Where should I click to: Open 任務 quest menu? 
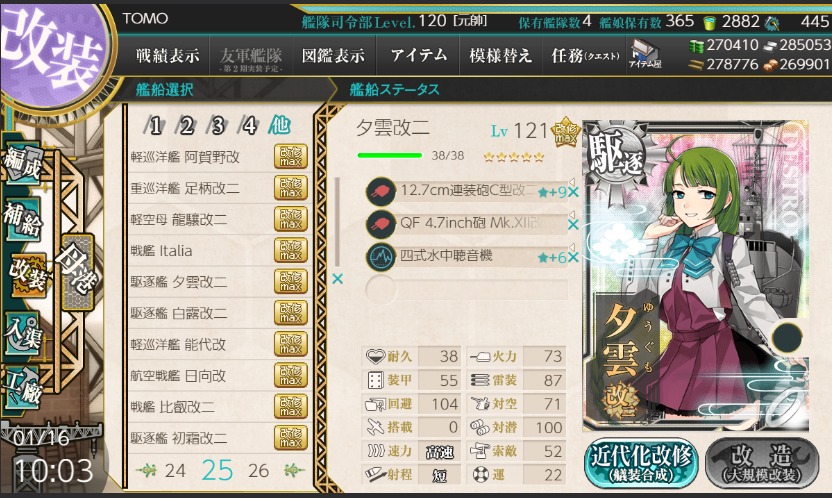coord(585,55)
